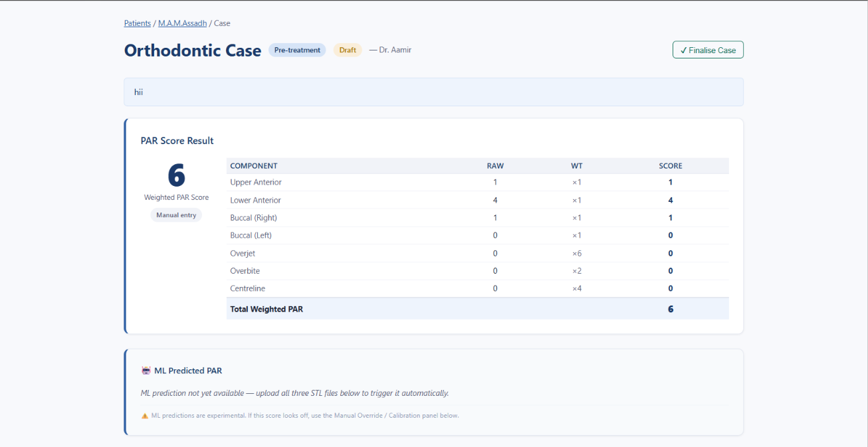Click the Orthodontic Case heading
The width and height of the screenshot is (868, 447).
(193, 50)
